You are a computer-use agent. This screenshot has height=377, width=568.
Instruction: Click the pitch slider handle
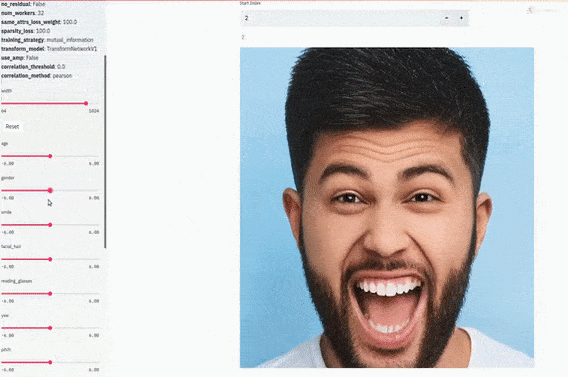tap(50, 362)
